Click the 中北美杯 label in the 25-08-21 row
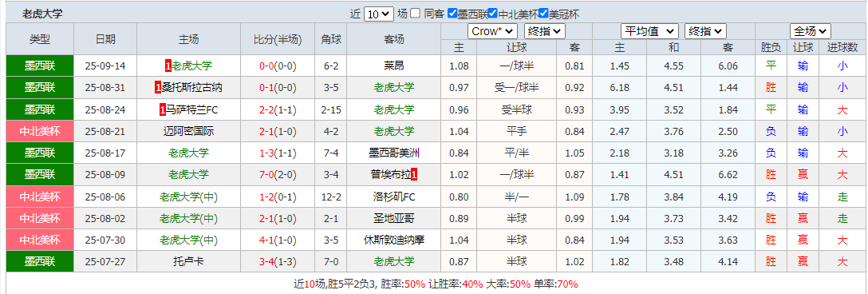 pyautogui.click(x=40, y=132)
